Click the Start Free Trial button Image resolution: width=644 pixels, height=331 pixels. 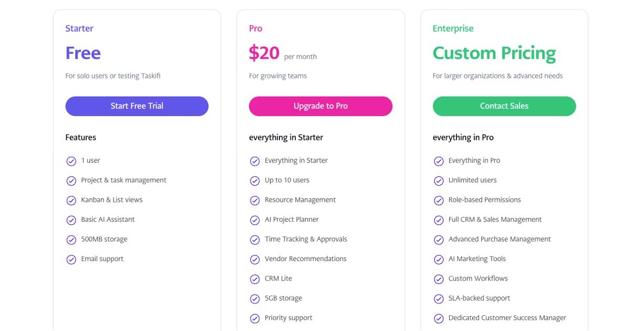pyautogui.click(x=137, y=106)
